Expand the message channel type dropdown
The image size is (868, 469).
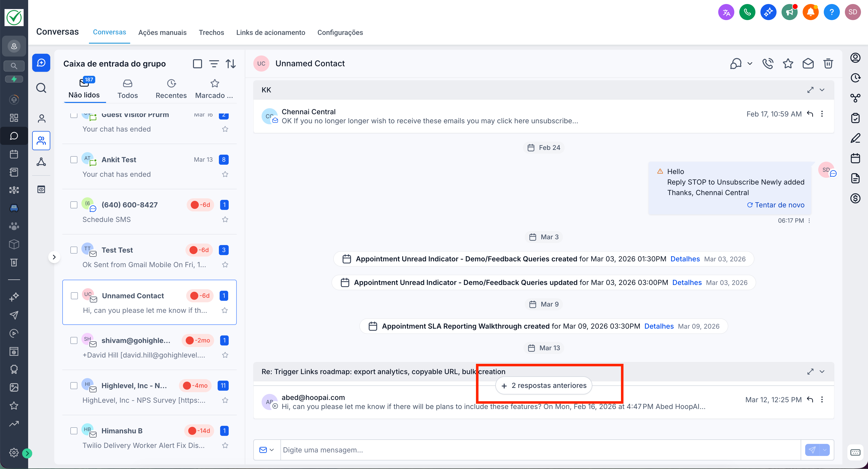click(267, 449)
